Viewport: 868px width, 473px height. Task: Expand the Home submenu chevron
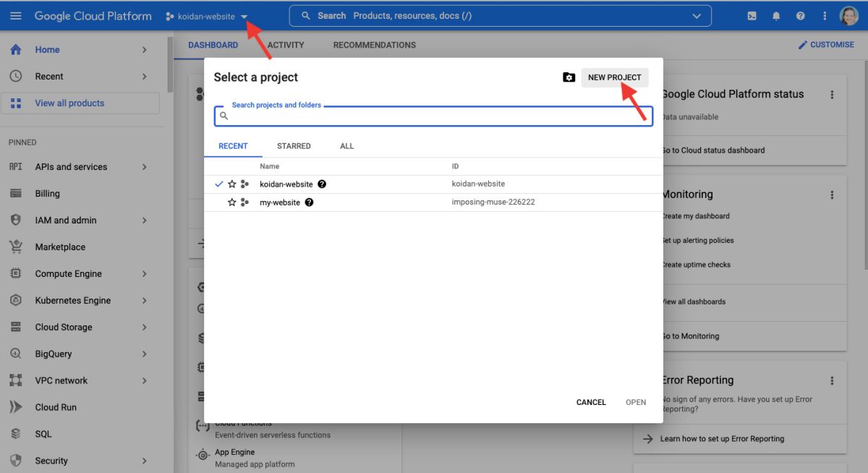145,50
